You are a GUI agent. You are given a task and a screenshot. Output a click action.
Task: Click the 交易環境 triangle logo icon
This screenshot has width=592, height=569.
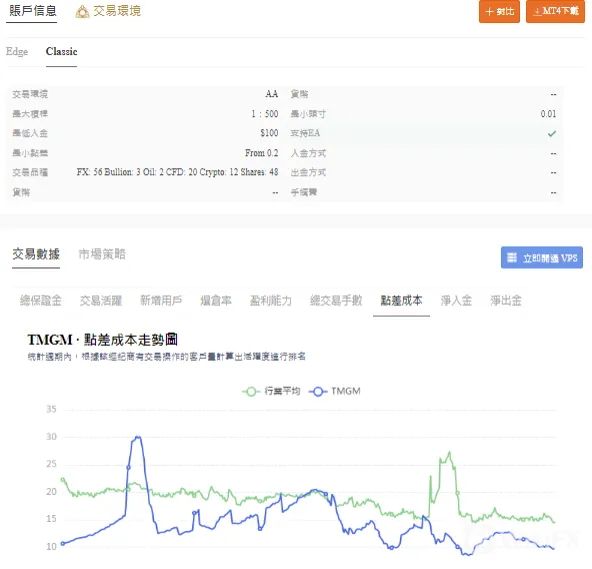pyautogui.click(x=82, y=12)
